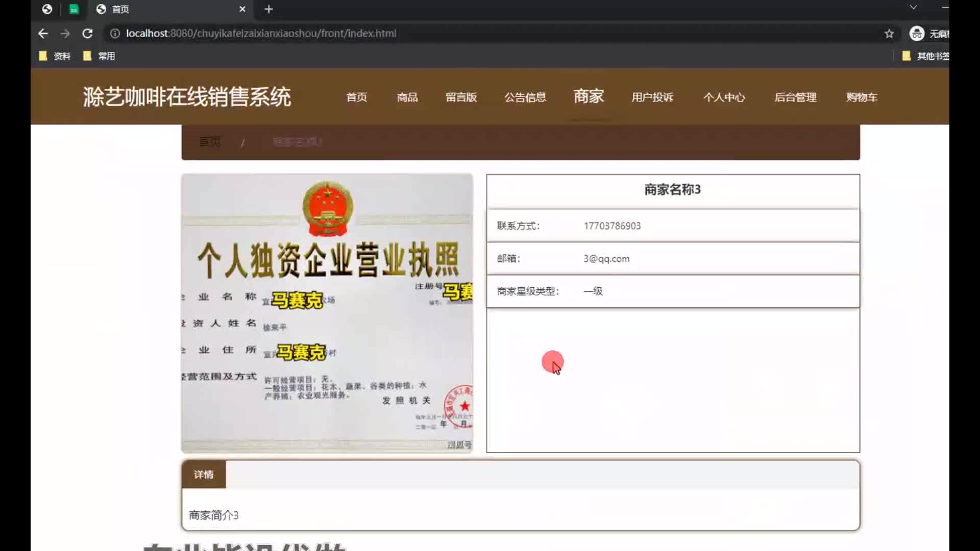Screen dimensions: 980x551
Task: Open a new tab with plus icon
Action: point(268,9)
